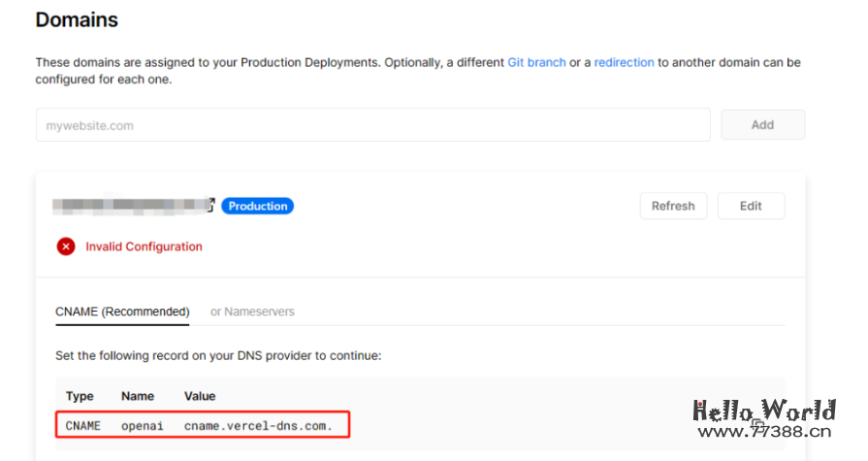Click the blue Production badge
The width and height of the screenshot is (868, 461).
coord(257,206)
